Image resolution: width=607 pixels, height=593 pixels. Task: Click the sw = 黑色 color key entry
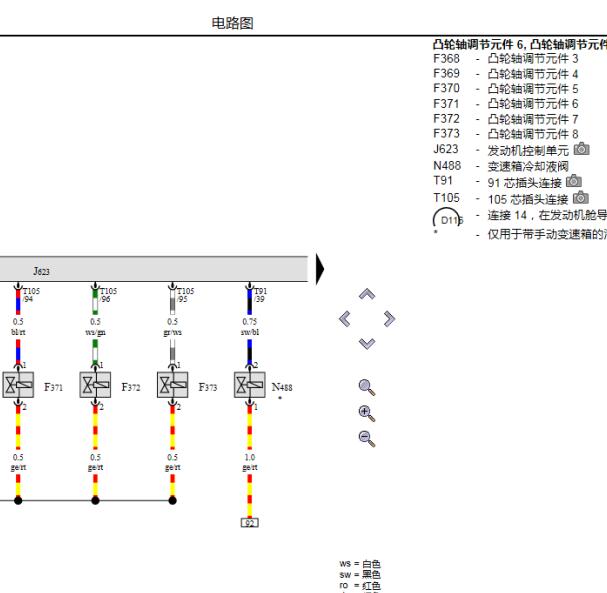click(x=360, y=574)
